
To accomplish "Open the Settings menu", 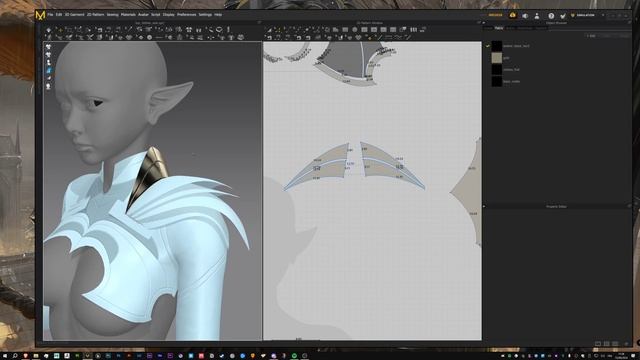I will [x=205, y=15].
